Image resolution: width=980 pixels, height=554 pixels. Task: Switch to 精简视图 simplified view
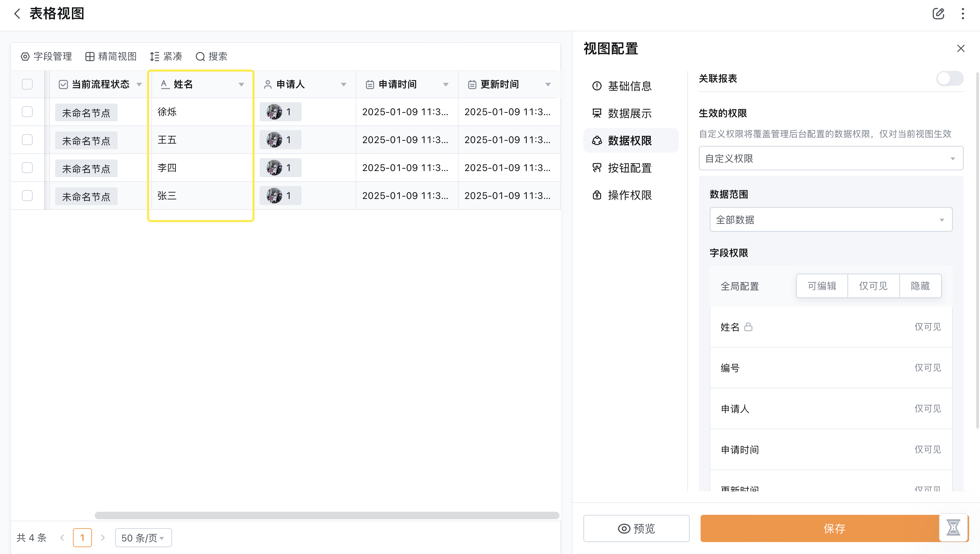point(111,57)
